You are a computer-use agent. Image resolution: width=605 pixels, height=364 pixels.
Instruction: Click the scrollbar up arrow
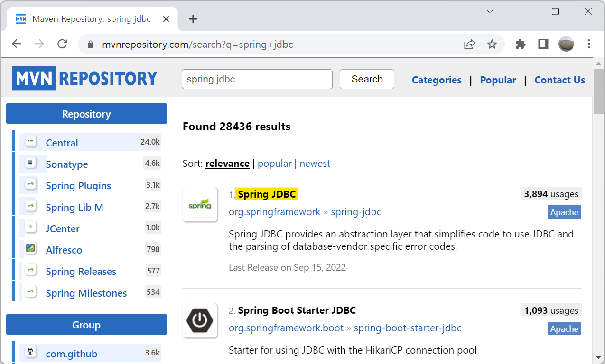coord(598,64)
